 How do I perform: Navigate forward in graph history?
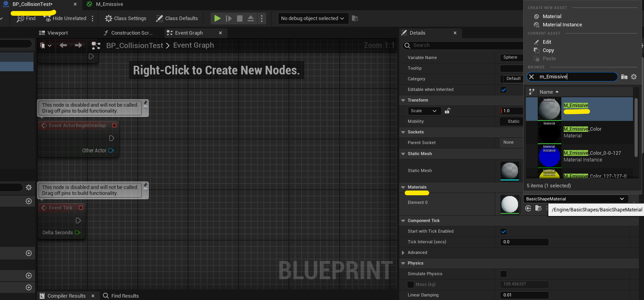point(78,45)
